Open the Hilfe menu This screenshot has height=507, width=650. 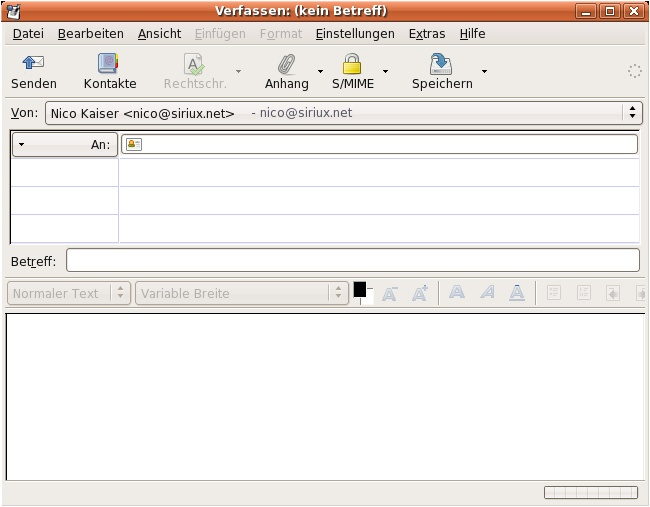pyautogui.click(x=473, y=34)
